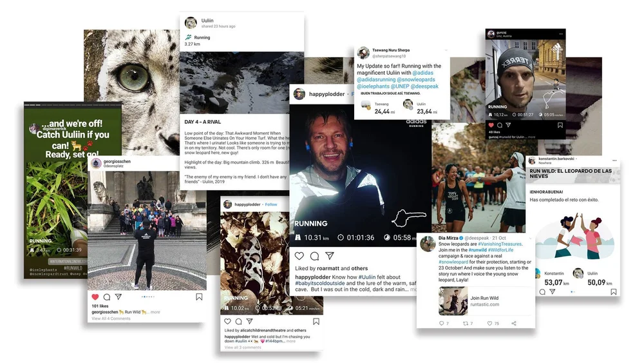The height and width of the screenshot is (363, 644).
Task: Open the share icon on Dia Mirza's tweet
Action: (x=514, y=324)
